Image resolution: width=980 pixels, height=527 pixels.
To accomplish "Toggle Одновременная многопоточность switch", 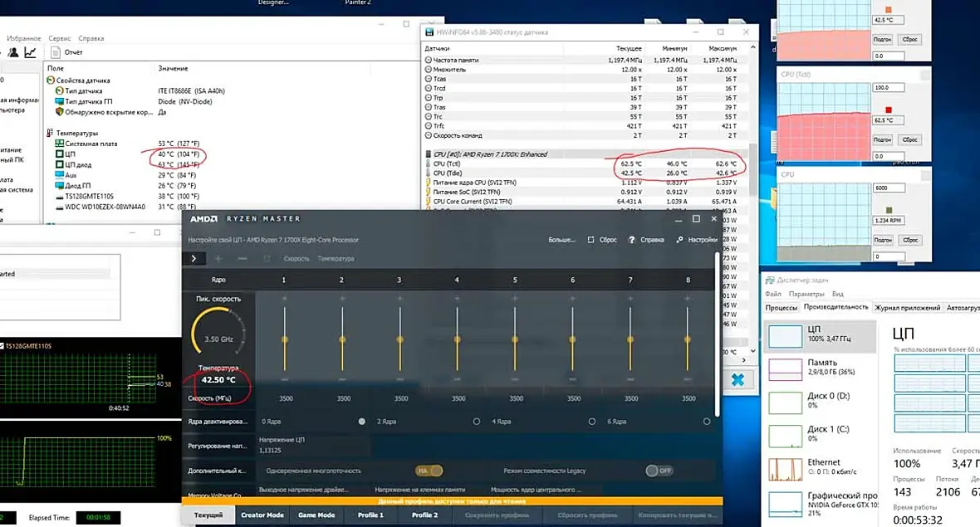I will [x=429, y=471].
